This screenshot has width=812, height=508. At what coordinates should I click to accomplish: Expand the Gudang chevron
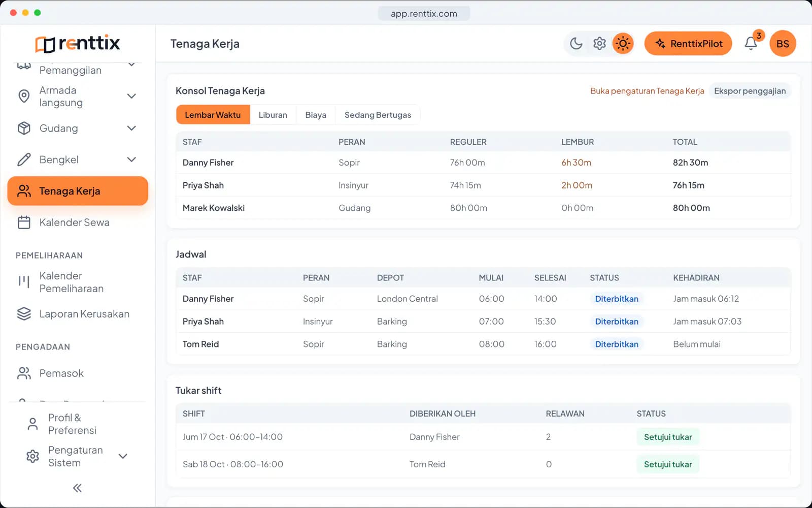tap(131, 128)
